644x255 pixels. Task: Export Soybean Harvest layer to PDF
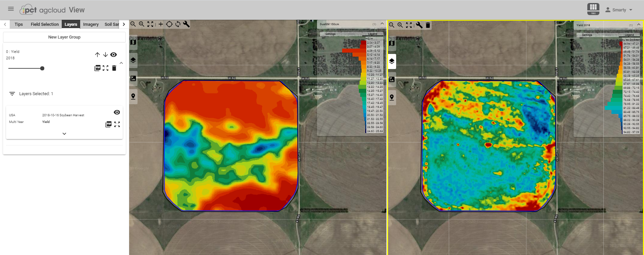coord(108,124)
